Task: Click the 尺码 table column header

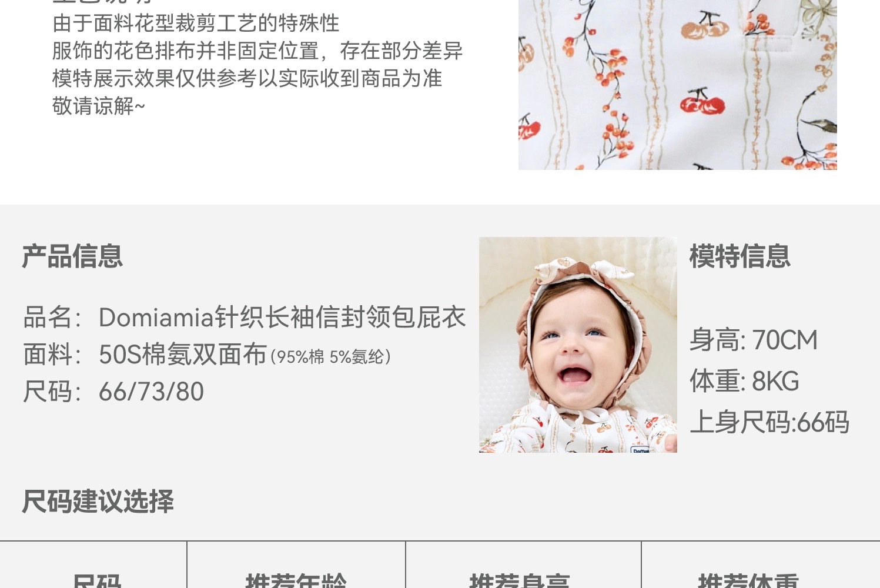Action: click(x=97, y=580)
